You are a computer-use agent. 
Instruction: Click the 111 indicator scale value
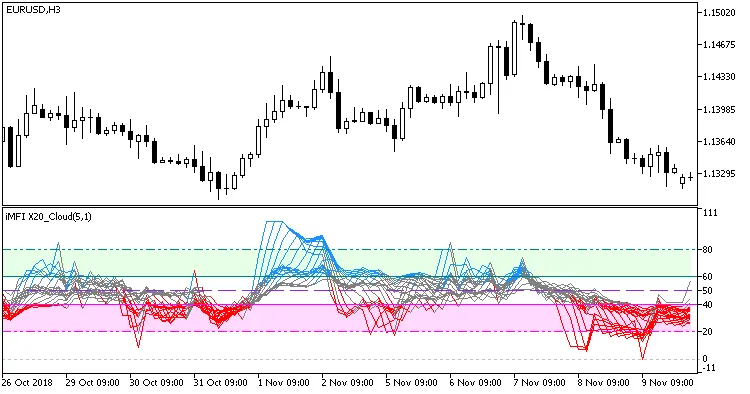click(710, 213)
